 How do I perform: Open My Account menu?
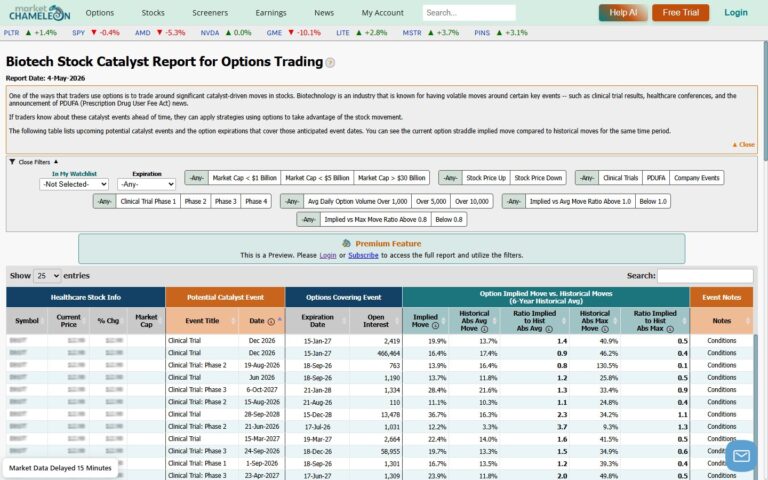tap(383, 13)
